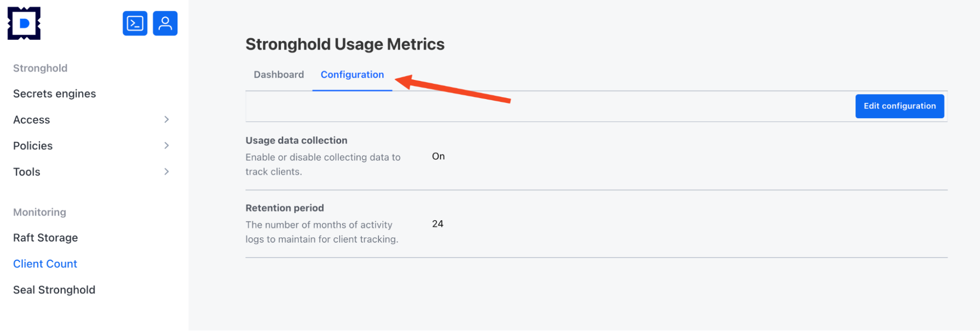The width and height of the screenshot is (980, 331).
Task: Expand the Access chevron arrow
Action: click(167, 120)
